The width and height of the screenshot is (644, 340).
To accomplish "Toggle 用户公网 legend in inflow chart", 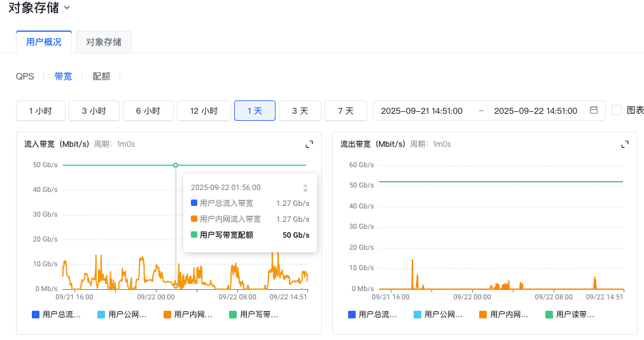I will [122, 315].
